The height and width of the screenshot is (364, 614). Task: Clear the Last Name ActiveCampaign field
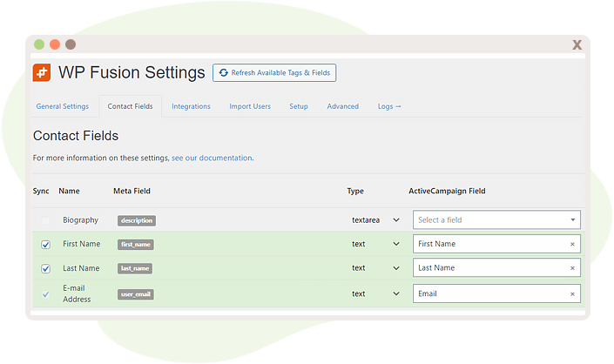tap(572, 268)
